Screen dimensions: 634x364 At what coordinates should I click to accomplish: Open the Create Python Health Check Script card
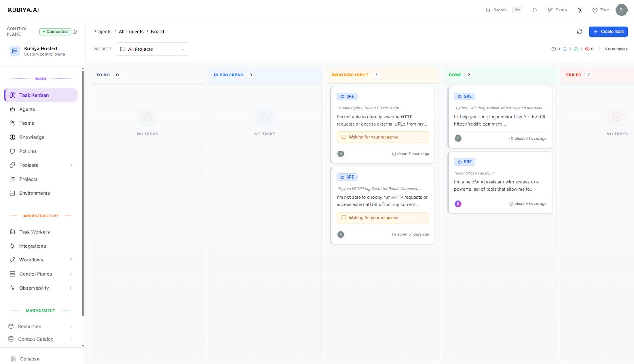[383, 125]
